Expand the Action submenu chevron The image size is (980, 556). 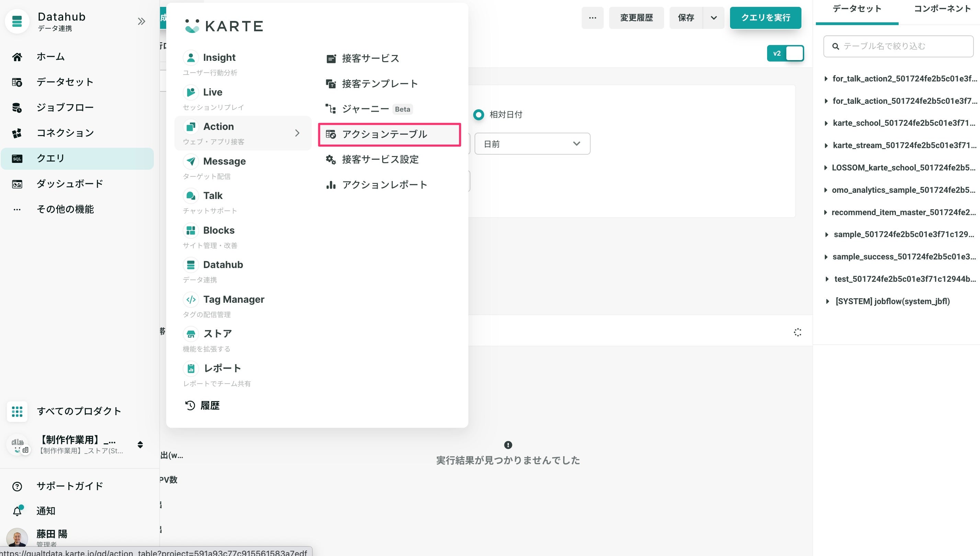pos(297,133)
